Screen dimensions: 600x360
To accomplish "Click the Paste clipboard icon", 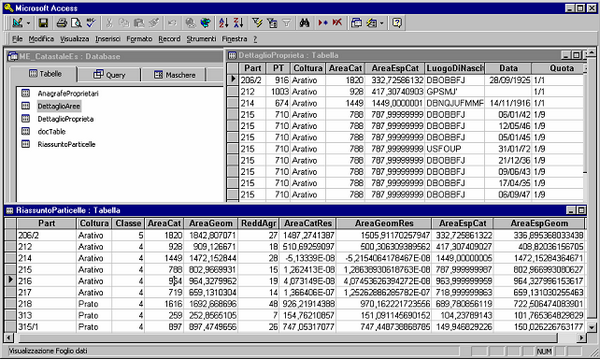I will pos(139,23).
